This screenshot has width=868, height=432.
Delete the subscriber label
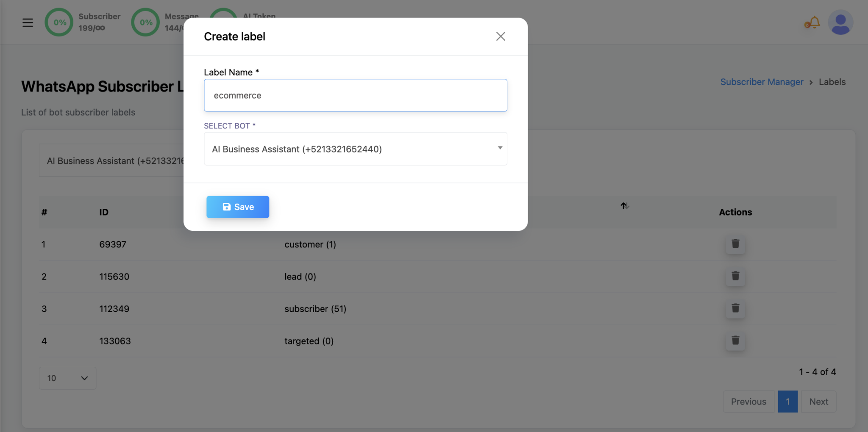click(x=735, y=308)
